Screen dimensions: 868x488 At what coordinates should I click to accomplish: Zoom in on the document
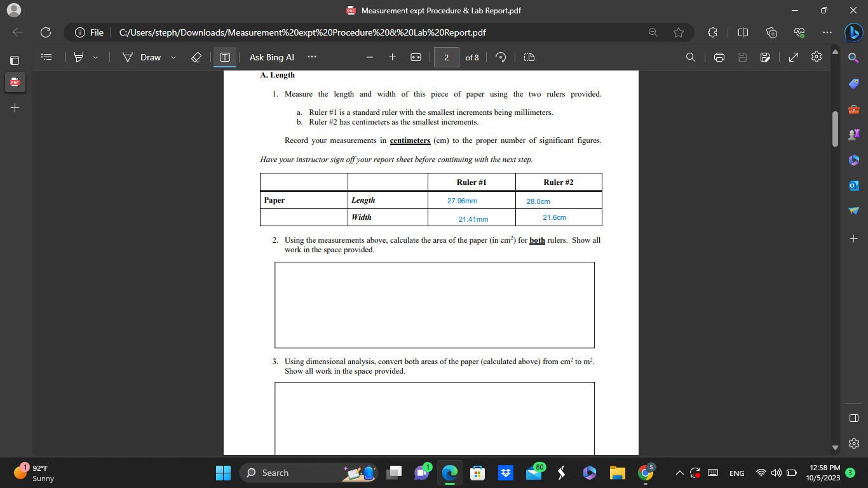pos(393,57)
